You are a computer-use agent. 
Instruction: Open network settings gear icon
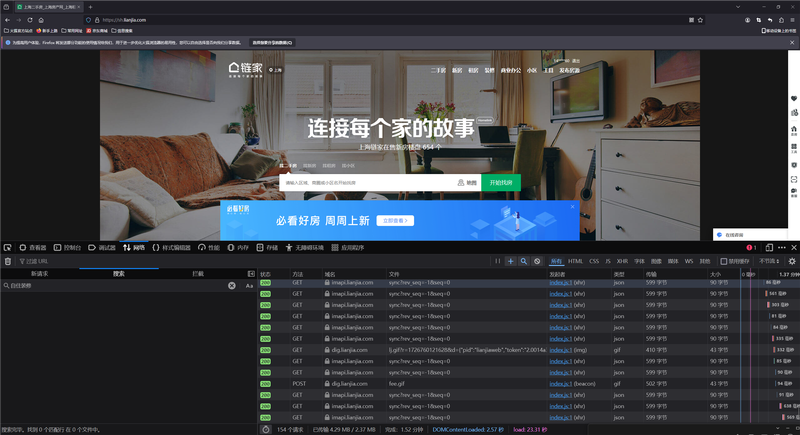(x=792, y=261)
